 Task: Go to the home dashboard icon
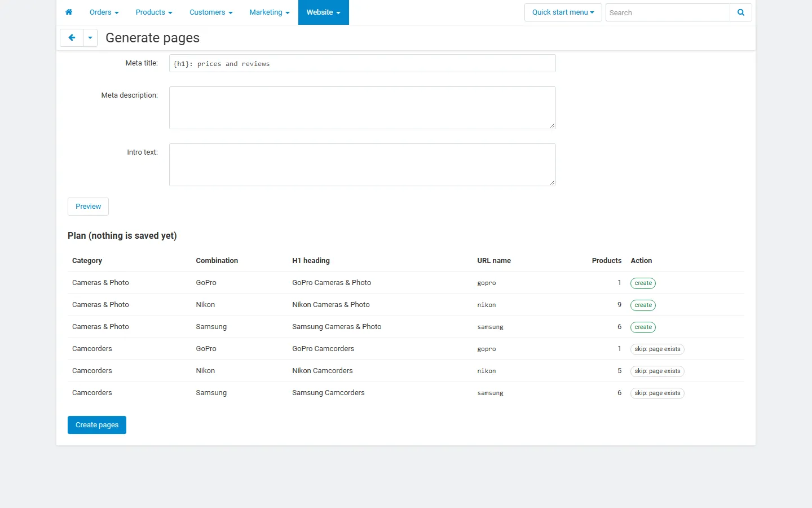click(x=69, y=12)
